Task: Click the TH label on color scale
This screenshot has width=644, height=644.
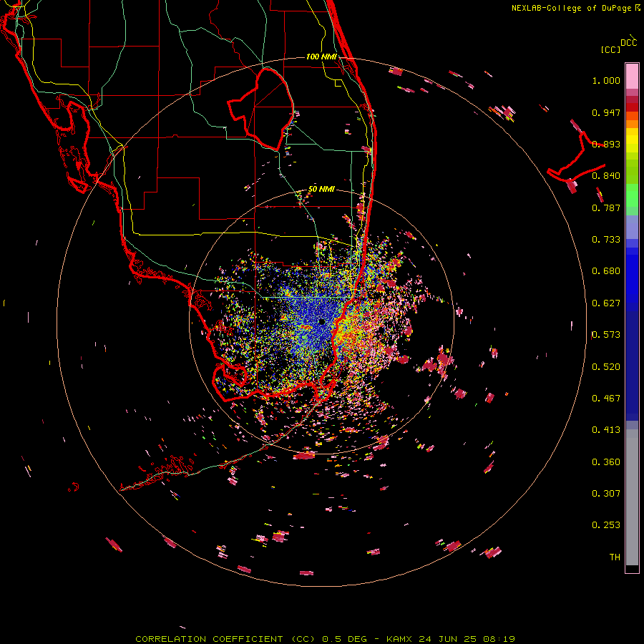Action: 615,557
